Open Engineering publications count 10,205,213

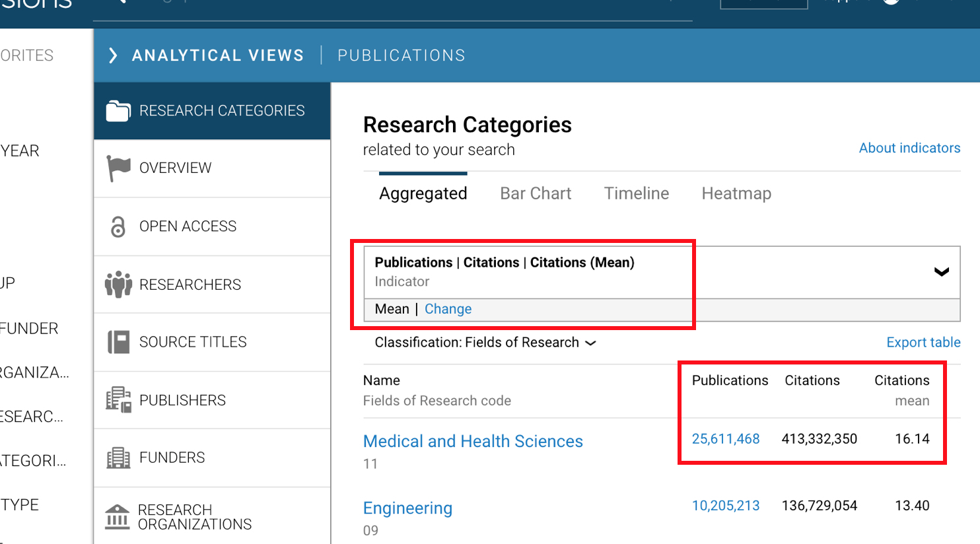[x=726, y=506]
